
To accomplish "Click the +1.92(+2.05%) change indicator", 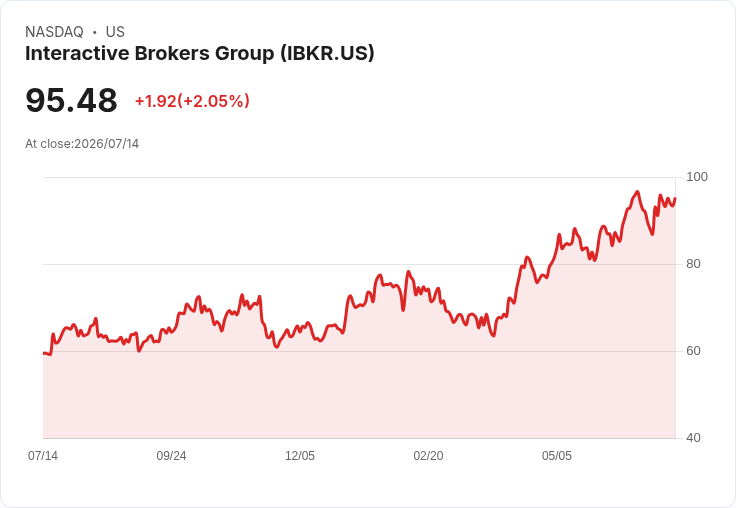I will pos(192,101).
